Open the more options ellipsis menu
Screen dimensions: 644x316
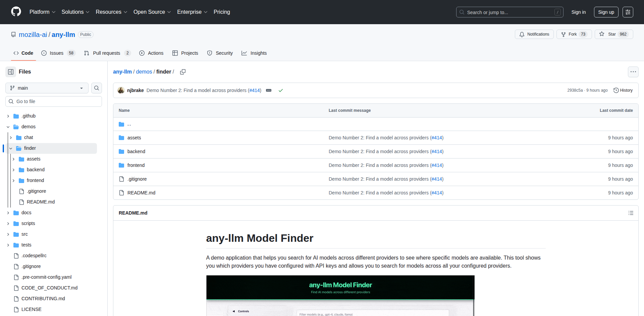coord(633,72)
